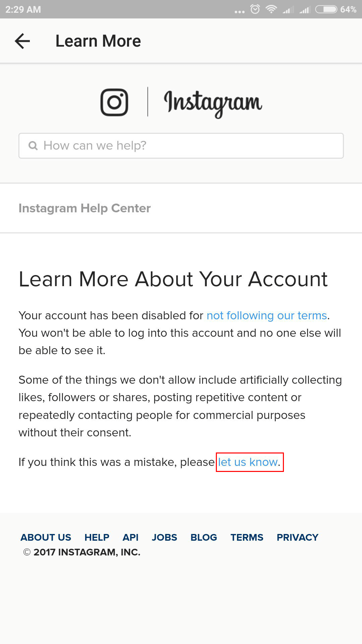362x644 pixels.
Task: Open the HELP footer link
Action: point(97,537)
